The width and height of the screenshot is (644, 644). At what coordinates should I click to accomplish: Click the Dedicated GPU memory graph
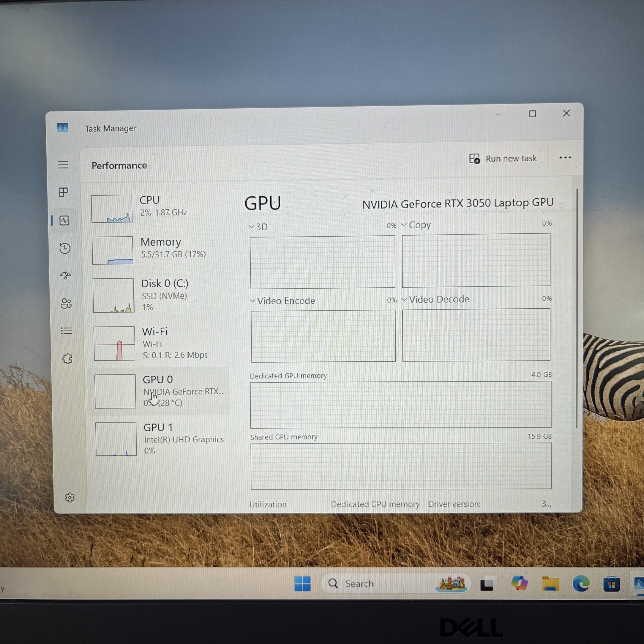coord(401,405)
